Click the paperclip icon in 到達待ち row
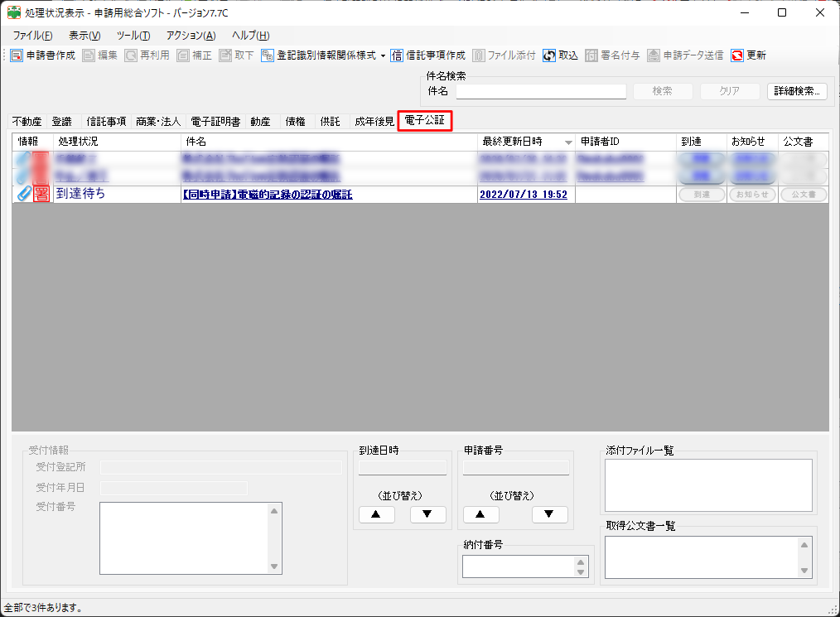 point(24,194)
